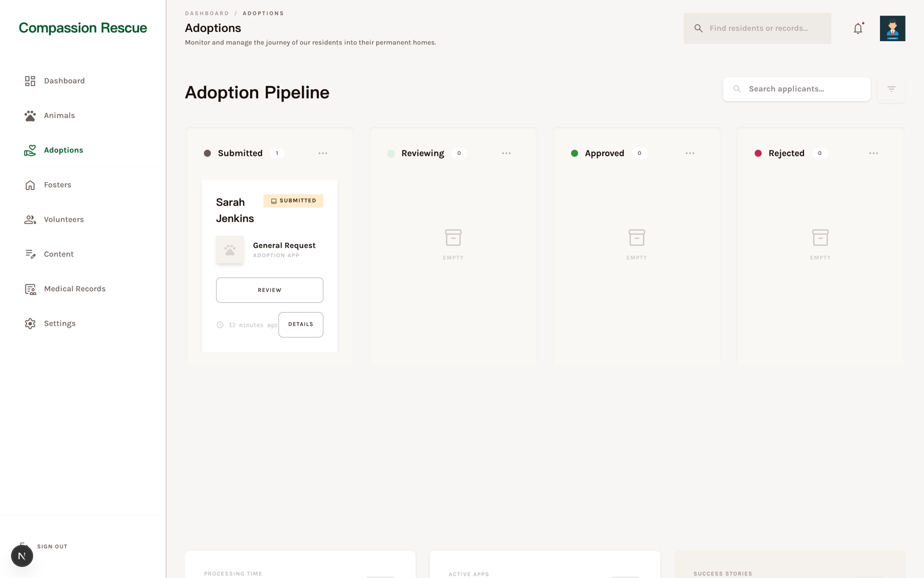Click the Medical Records icon
The height and width of the screenshot is (578, 924).
tap(30, 289)
